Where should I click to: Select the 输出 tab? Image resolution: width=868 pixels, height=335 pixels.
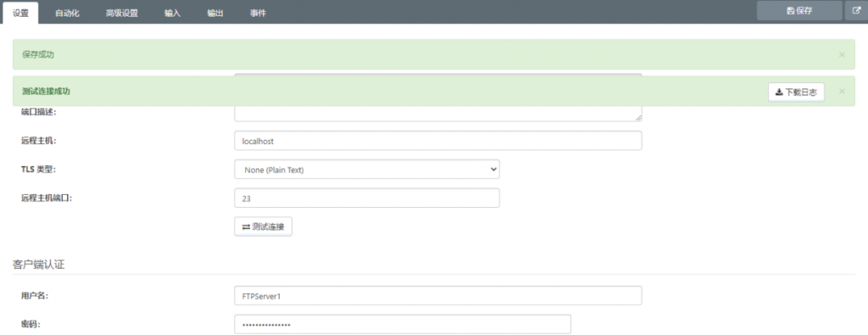pyautogui.click(x=215, y=14)
